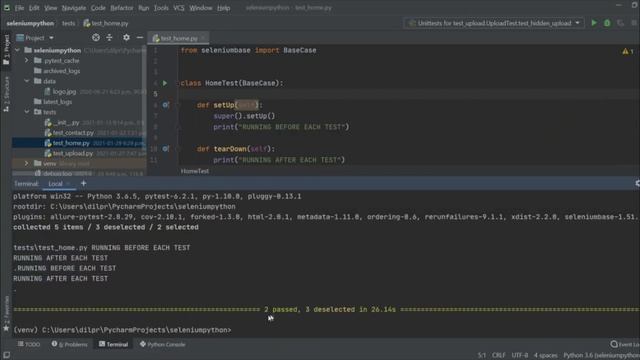640x360 pixels.
Task: Collapse the seleniumpython root folder
Action: (17, 50)
